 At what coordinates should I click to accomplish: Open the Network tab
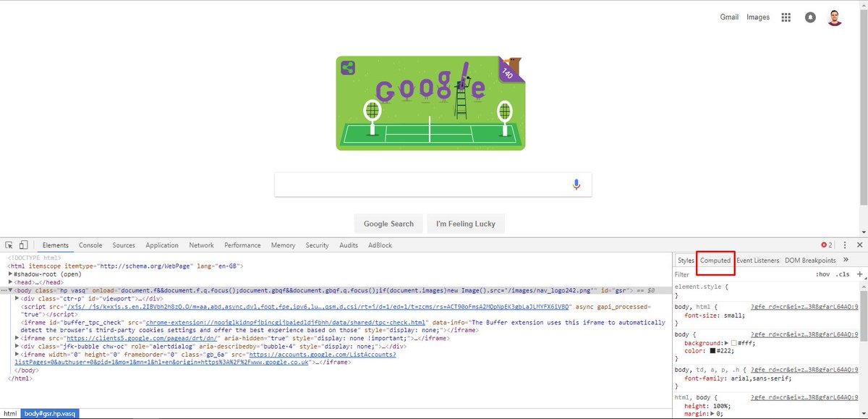tap(201, 245)
